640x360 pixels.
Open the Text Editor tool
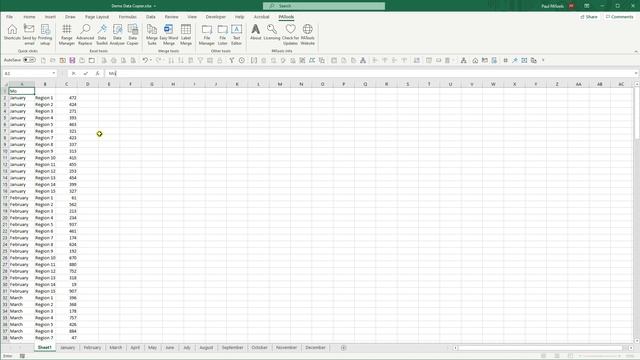coord(236,34)
